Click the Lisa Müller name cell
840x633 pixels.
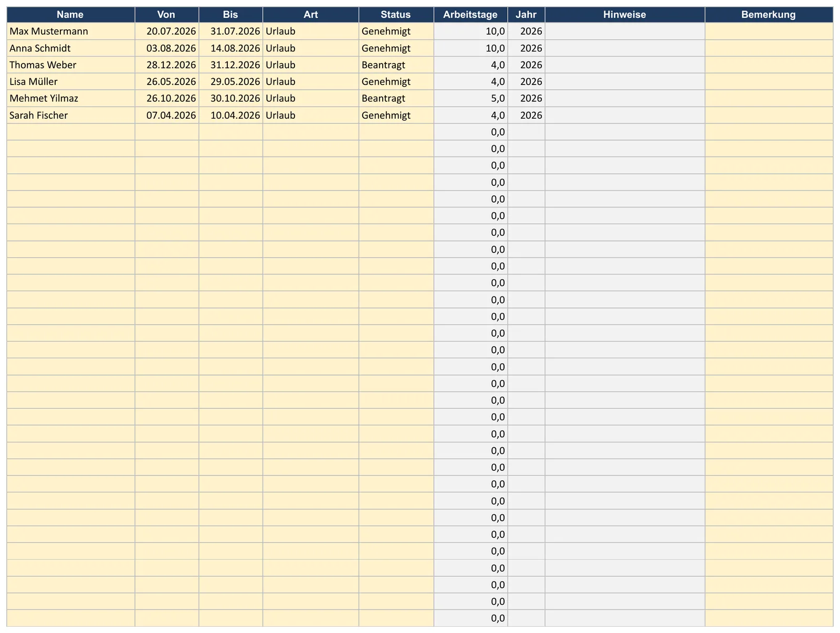[71, 82]
